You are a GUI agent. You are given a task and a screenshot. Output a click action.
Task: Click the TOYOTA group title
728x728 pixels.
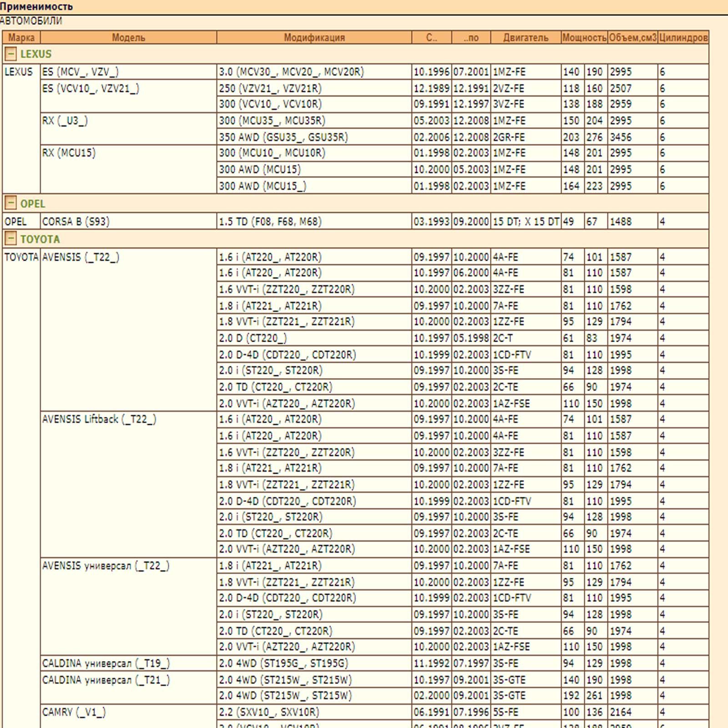coord(40,239)
